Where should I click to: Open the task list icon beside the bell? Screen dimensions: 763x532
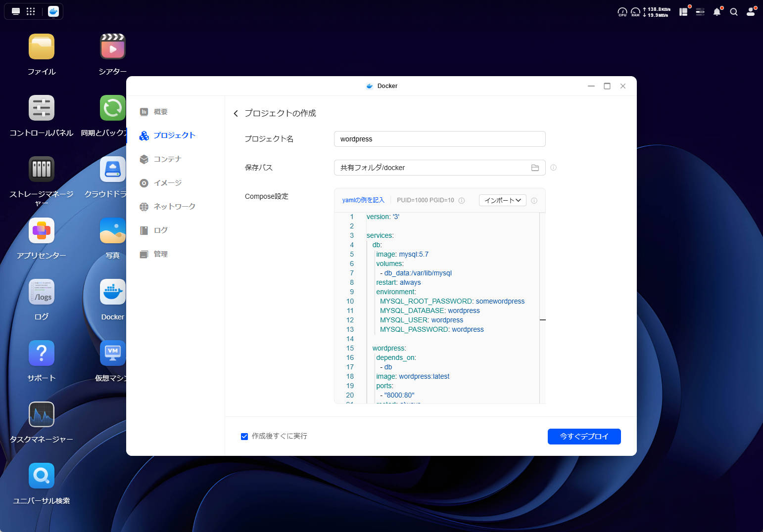point(700,12)
